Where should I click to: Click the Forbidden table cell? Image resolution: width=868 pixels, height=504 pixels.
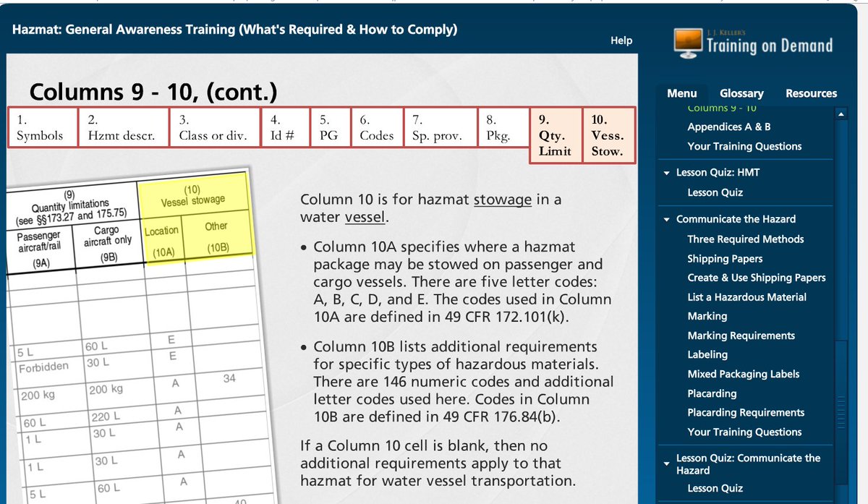pos(44,368)
